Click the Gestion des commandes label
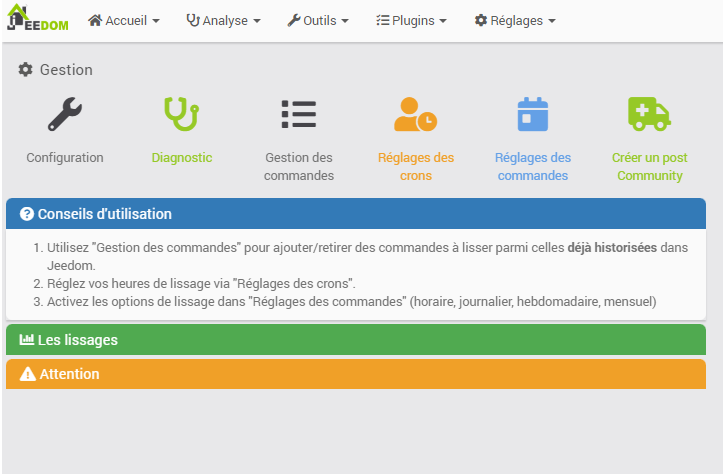 coord(299,166)
